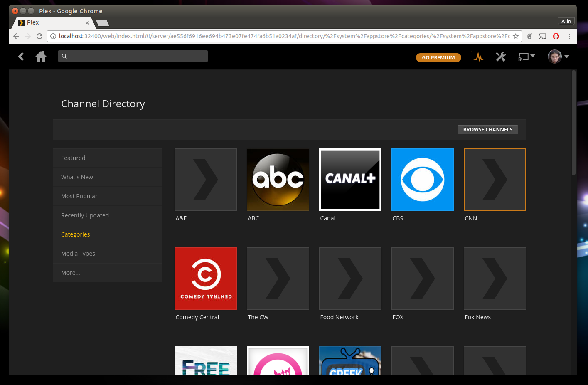Viewport: 588px width, 385px height.
Task: Focus the Chrome address bar URL
Action: [x=284, y=36]
